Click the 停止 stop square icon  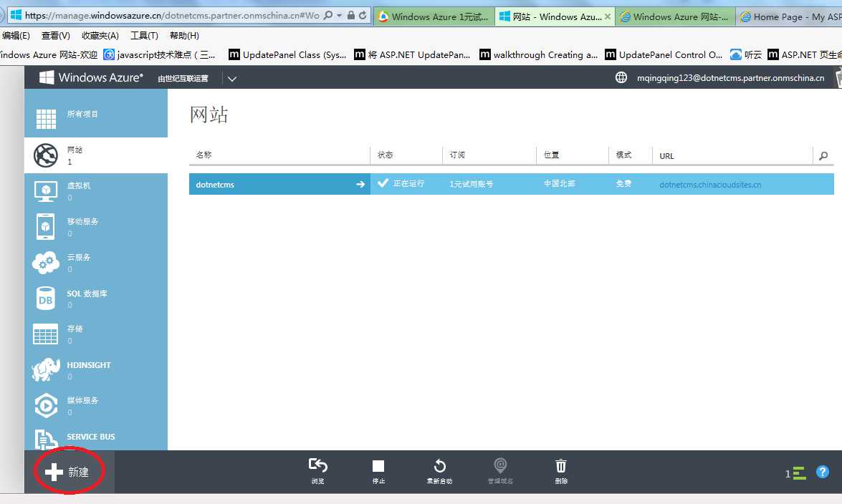(x=378, y=466)
